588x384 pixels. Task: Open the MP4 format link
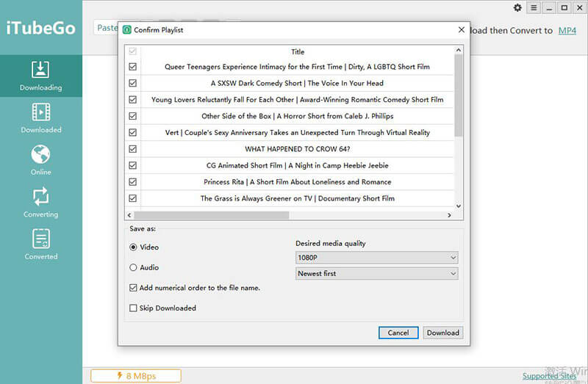point(567,31)
